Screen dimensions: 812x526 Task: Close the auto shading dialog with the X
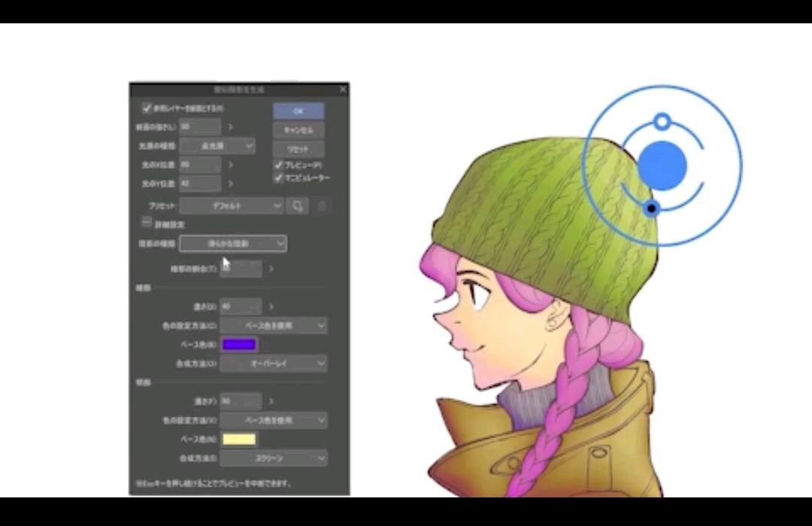(x=343, y=90)
